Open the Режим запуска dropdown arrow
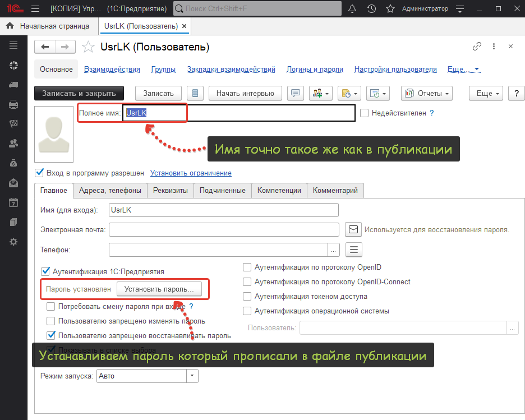Screen dimensions: 525x420 tap(192, 376)
